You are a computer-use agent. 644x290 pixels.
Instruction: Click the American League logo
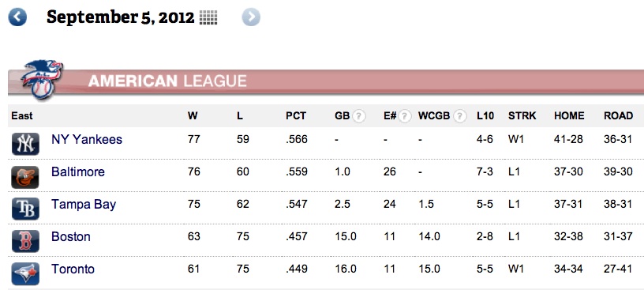click(42, 79)
